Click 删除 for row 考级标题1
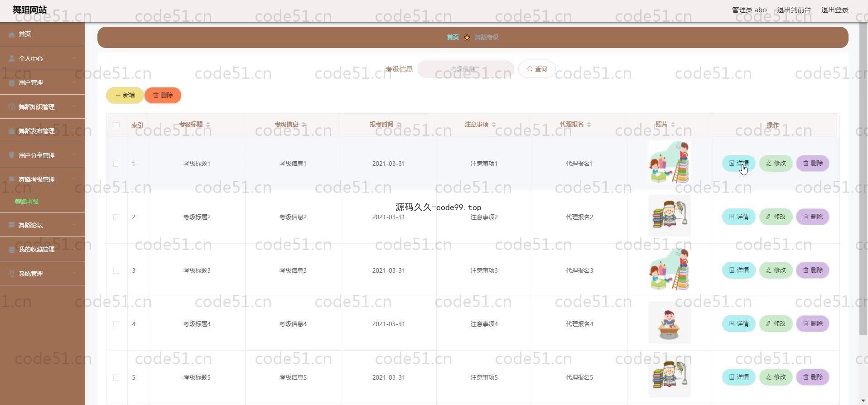 [x=813, y=163]
